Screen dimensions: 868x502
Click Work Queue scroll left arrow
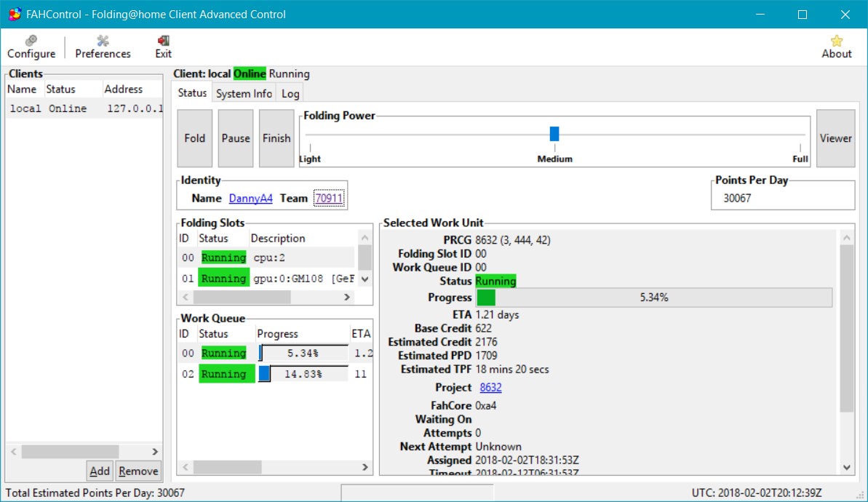tap(186, 467)
